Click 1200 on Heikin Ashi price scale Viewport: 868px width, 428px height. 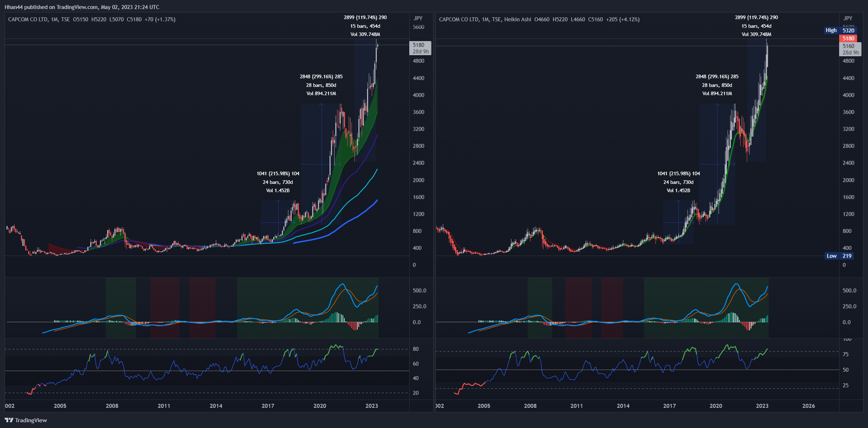849,214
